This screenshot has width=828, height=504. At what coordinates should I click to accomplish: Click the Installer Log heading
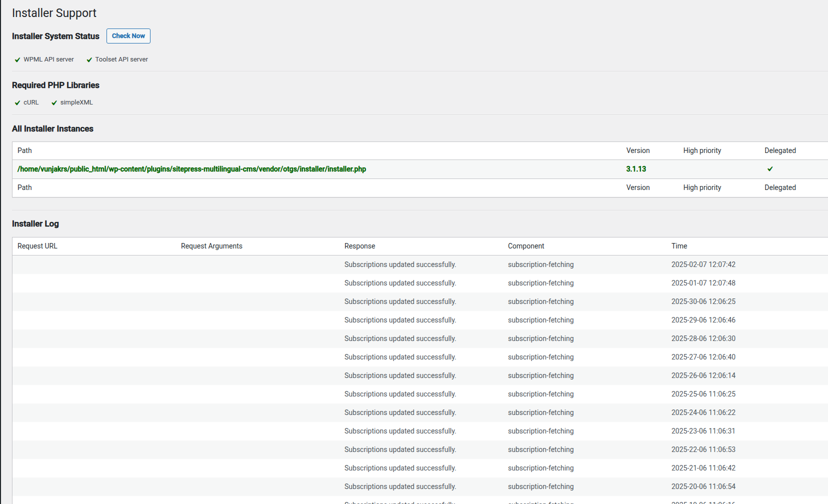click(x=35, y=223)
